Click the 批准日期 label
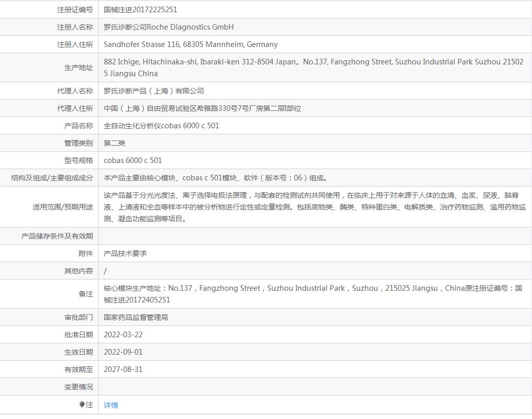This screenshot has height=419, width=532. coord(78,335)
